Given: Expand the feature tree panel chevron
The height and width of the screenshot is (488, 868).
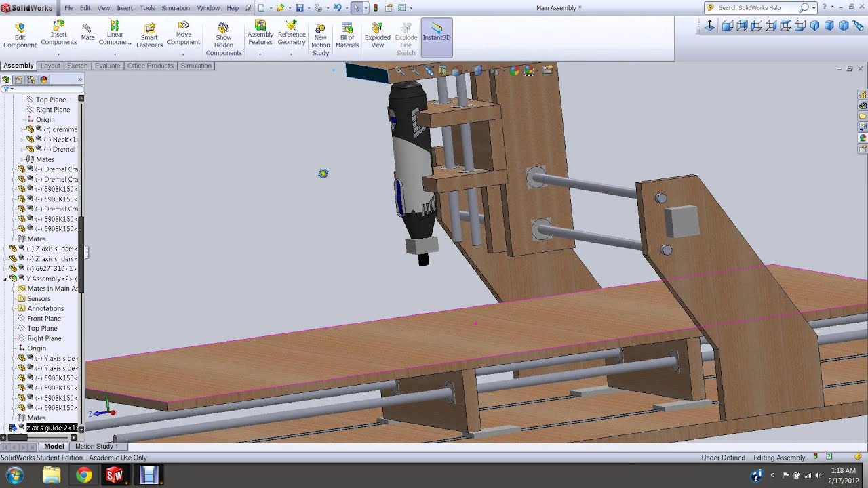Looking at the screenshot, I should (x=80, y=79).
